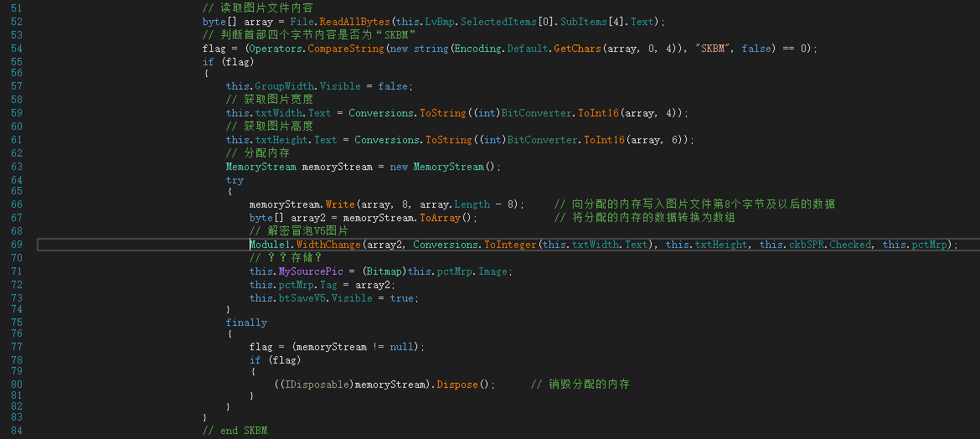Click the MemoryStream() constructor on line 63
980x439 pixels.
(454, 167)
